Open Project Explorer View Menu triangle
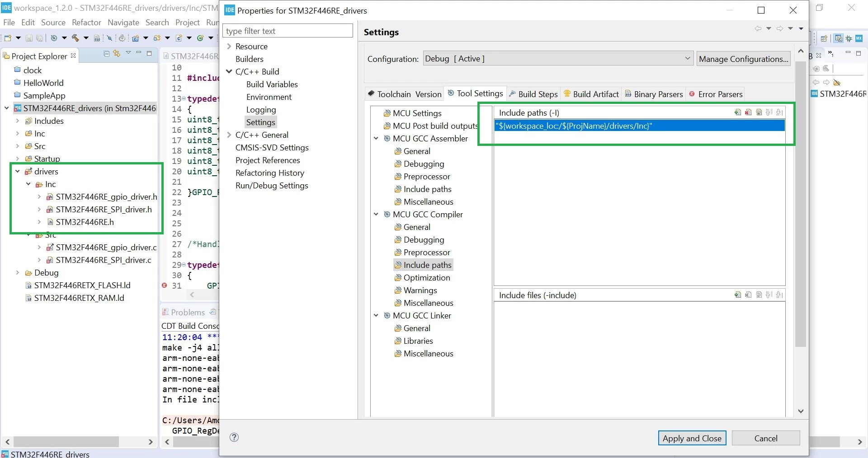Image resolution: width=868 pixels, height=458 pixels. (x=128, y=52)
